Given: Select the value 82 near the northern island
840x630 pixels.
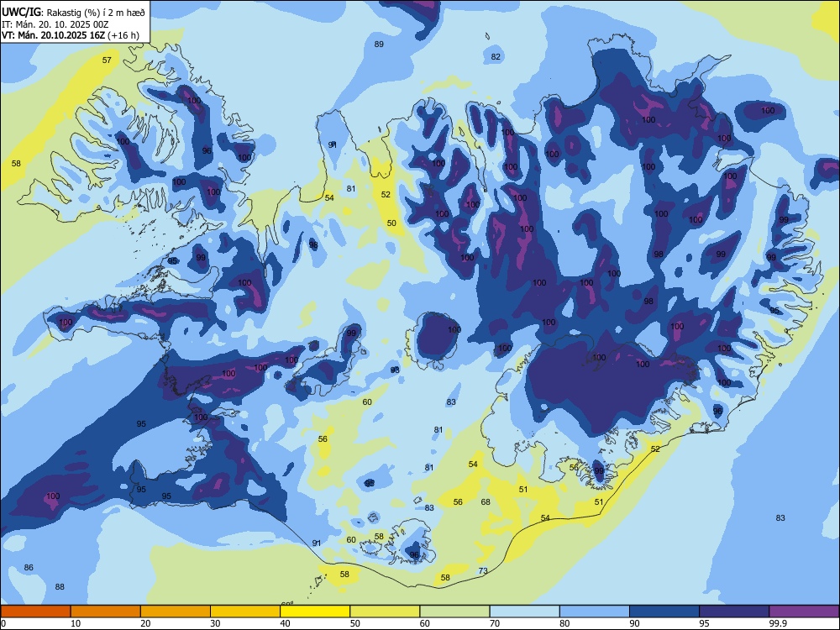Looking at the screenshot, I should tap(496, 56).
